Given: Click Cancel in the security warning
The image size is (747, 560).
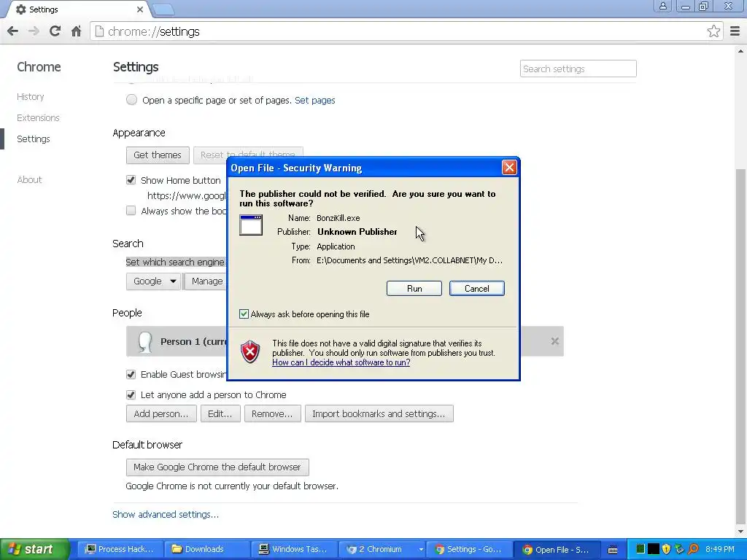Looking at the screenshot, I should [477, 289].
